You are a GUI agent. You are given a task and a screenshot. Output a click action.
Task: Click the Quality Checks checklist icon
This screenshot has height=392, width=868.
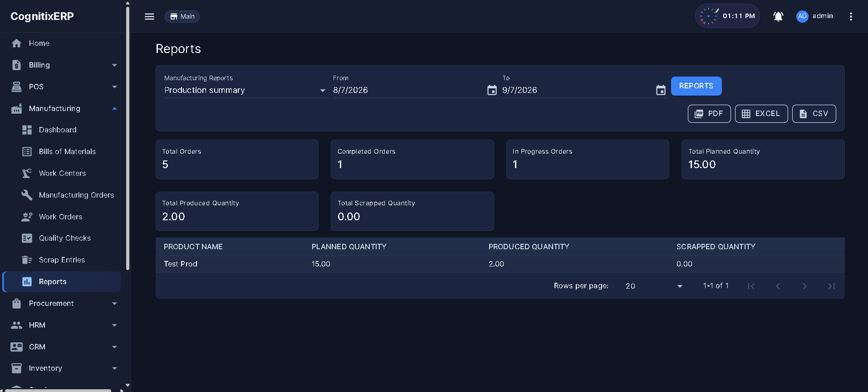click(27, 238)
